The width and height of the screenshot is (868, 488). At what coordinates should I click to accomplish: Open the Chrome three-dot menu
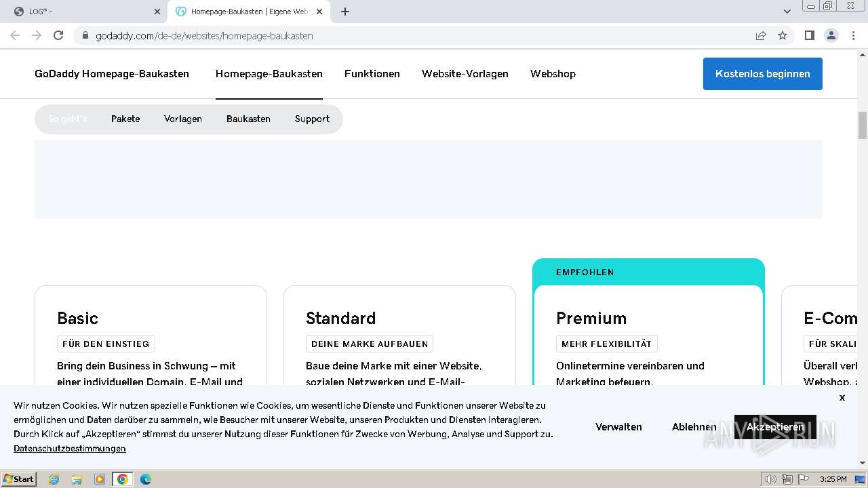[x=853, y=35]
